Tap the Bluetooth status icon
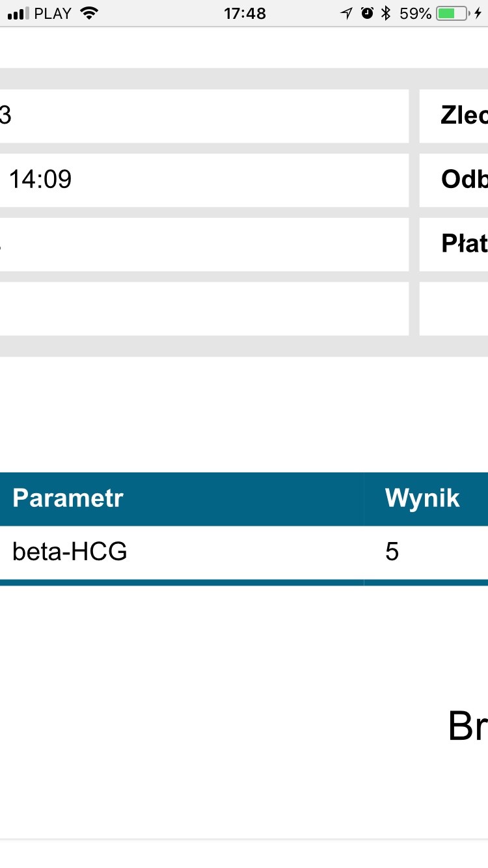The height and width of the screenshot is (868, 488). 386,13
